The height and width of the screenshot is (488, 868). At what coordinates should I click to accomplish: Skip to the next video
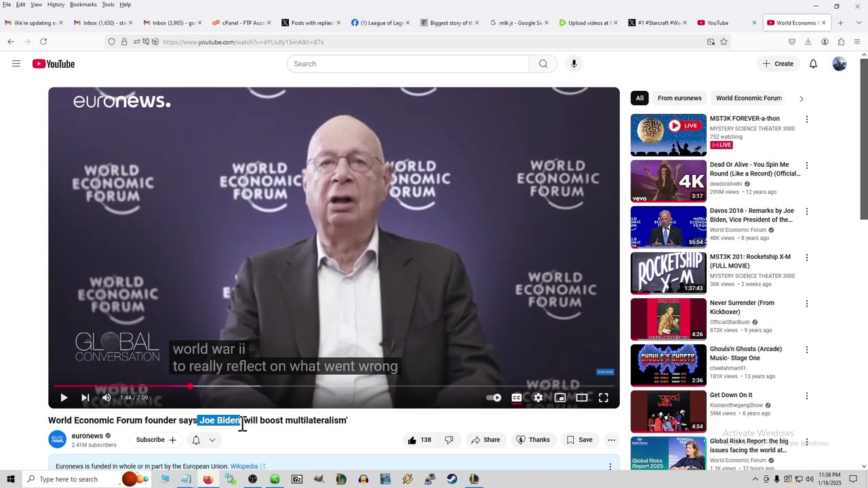pyautogui.click(x=85, y=398)
